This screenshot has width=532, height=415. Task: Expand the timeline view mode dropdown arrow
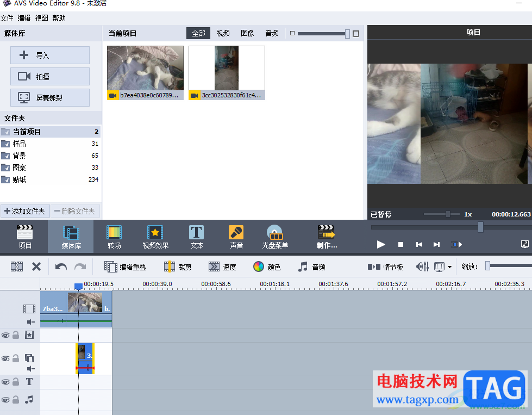tap(449, 267)
